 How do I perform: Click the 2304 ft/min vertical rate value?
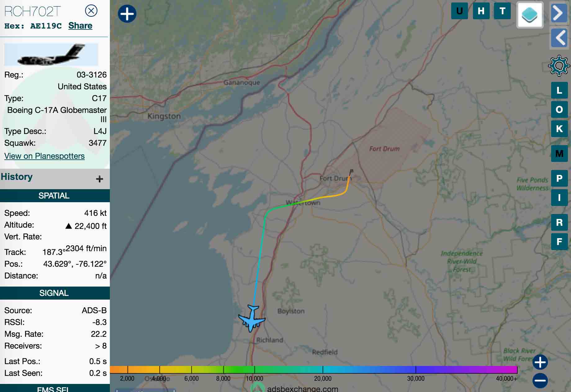86,248
